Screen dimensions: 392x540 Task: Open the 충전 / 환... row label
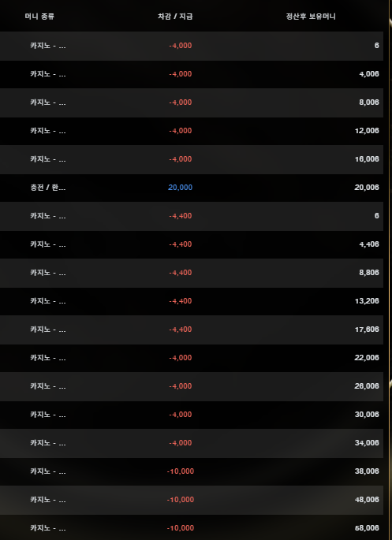coord(48,188)
